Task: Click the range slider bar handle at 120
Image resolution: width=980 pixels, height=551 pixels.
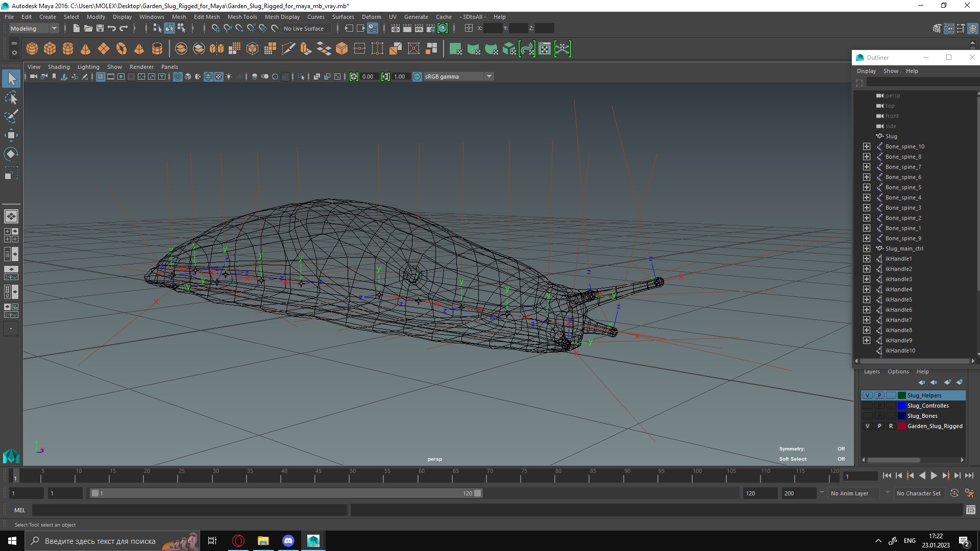Action: tap(477, 493)
